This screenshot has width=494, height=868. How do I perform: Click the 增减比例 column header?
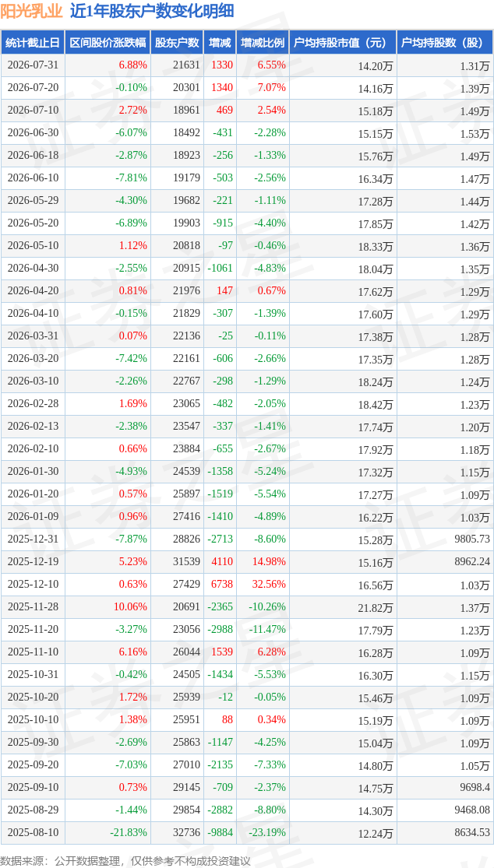263,43
